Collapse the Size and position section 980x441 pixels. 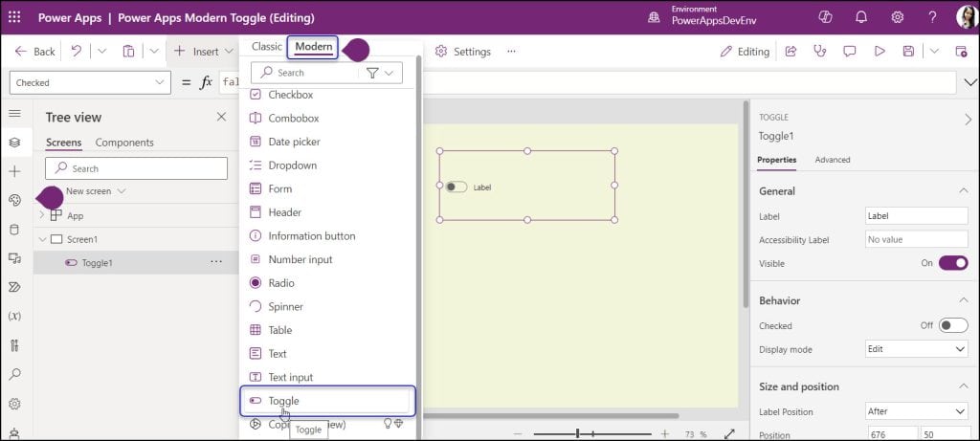963,386
